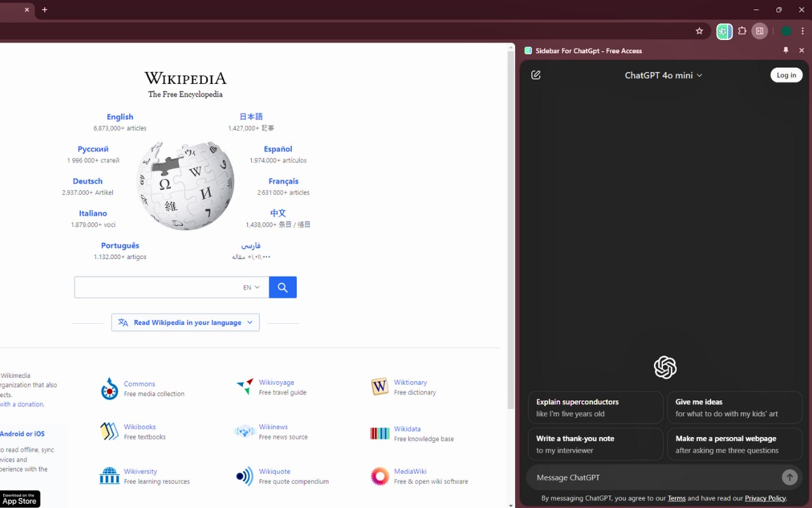Viewport: 812px width, 508px height.
Task: Open the Terms link
Action: click(x=676, y=498)
